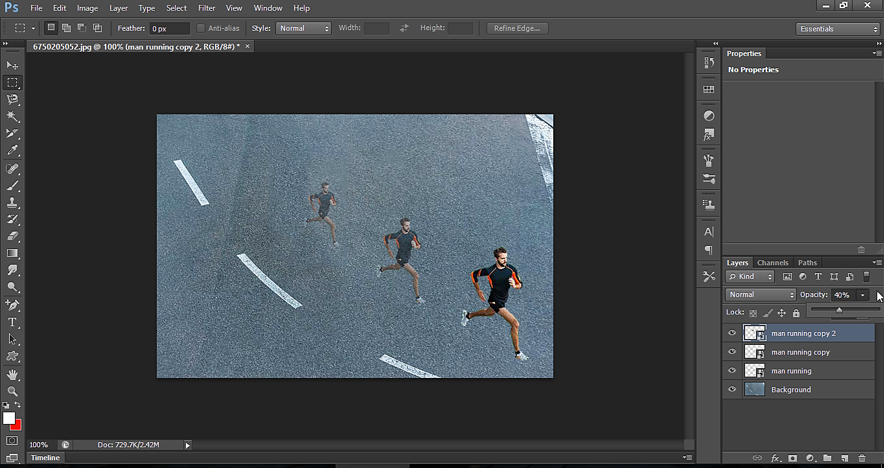Select the Magic Wand tool

click(x=12, y=116)
